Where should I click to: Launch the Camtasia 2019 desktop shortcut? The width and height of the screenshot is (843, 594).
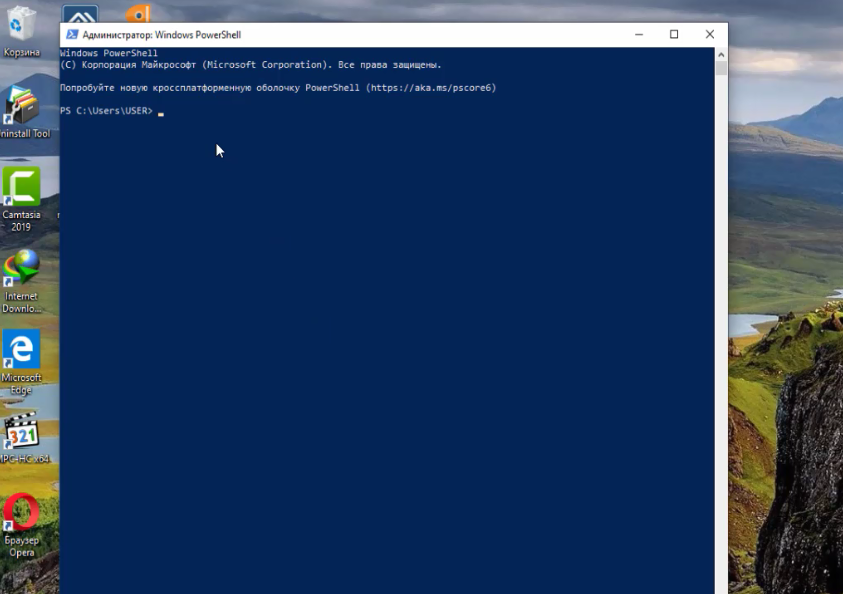click(22, 199)
